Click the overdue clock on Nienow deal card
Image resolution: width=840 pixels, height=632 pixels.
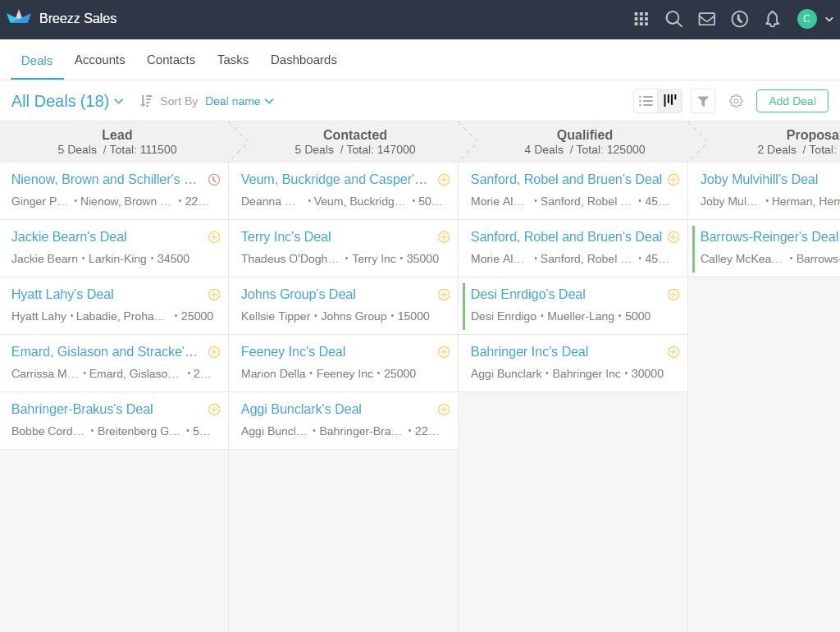[x=214, y=179]
